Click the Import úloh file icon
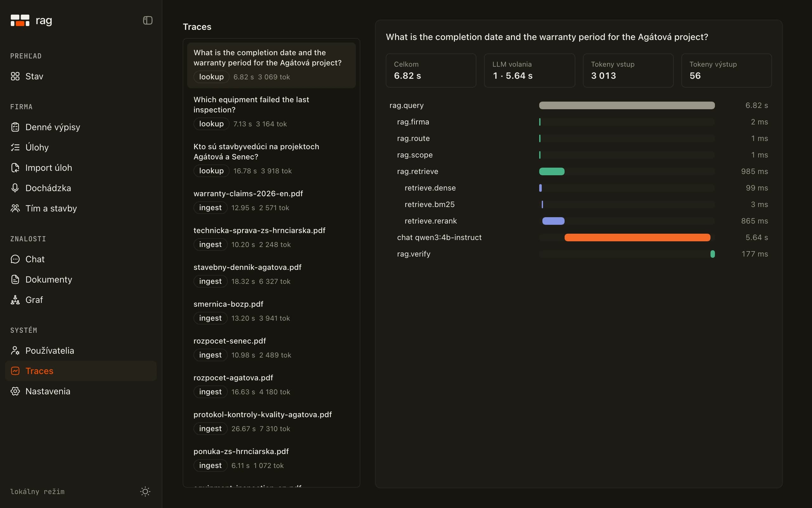812x508 pixels. [15, 168]
